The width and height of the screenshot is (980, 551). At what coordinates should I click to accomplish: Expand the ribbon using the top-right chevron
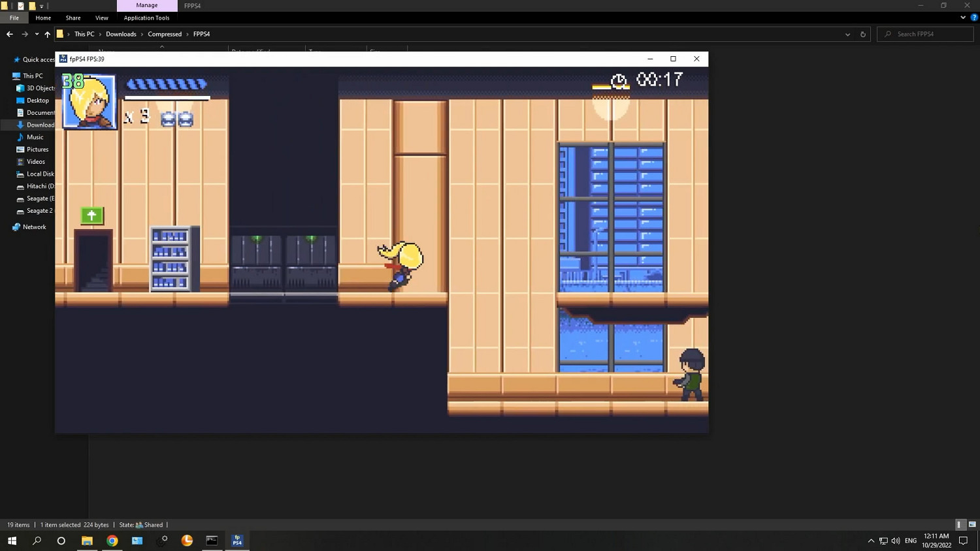click(963, 18)
